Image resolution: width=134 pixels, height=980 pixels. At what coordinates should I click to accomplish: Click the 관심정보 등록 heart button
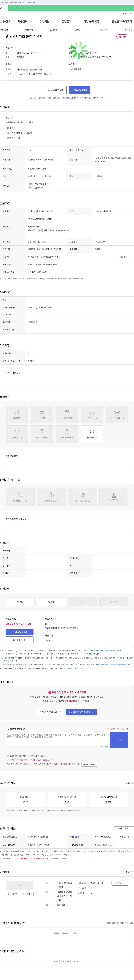coord(55,90)
